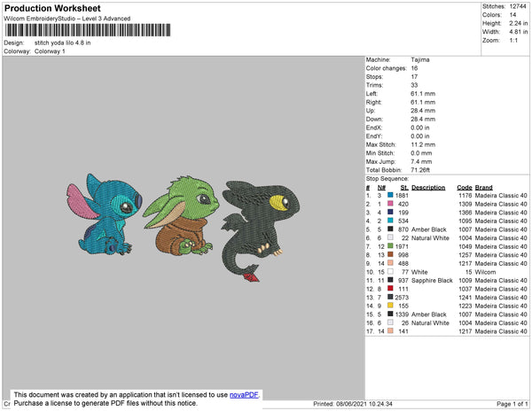Screen dimensions: 532x411
Task: Click the 'Page 1 of 1' indicator
Action: pos(512,404)
